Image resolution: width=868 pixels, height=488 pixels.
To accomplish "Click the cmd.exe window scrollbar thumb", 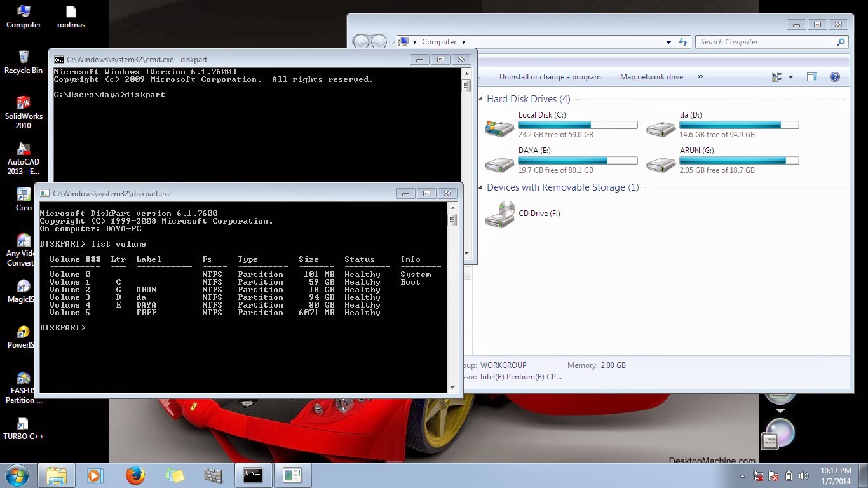I will pyautogui.click(x=466, y=86).
